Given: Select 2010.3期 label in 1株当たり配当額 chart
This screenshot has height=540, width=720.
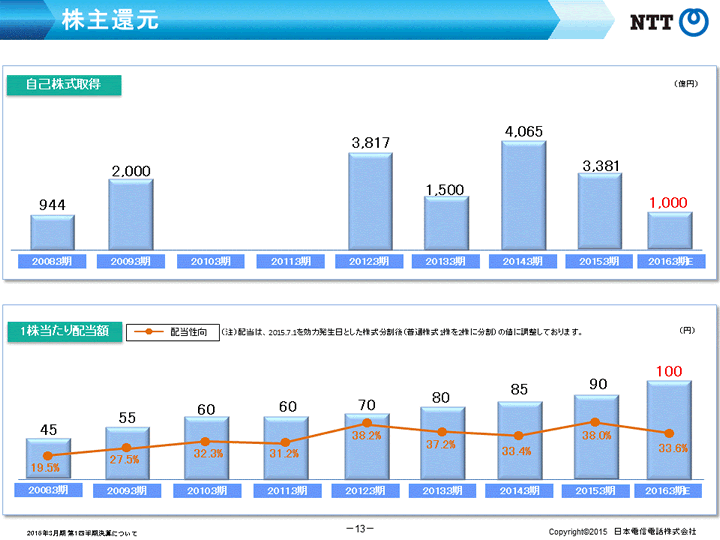Looking at the screenshot, I should pyautogui.click(x=207, y=491).
